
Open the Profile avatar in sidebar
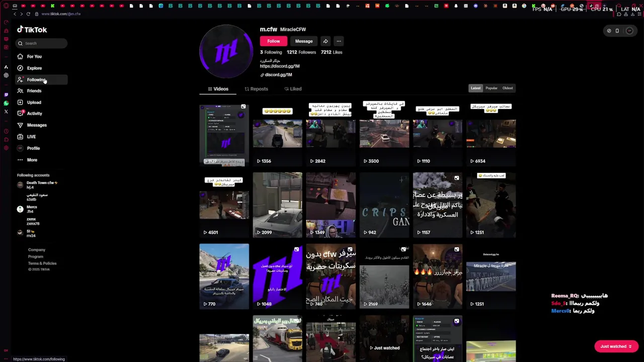[x=20, y=148]
